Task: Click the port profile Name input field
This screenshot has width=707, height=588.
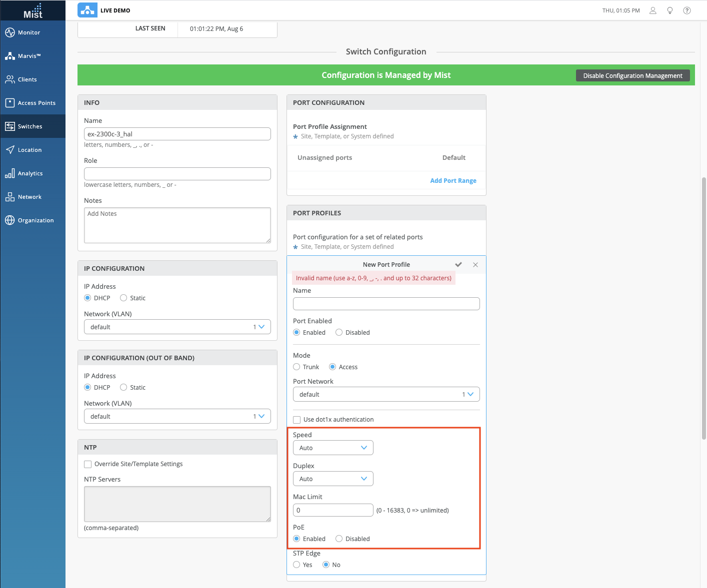Action: (386, 304)
